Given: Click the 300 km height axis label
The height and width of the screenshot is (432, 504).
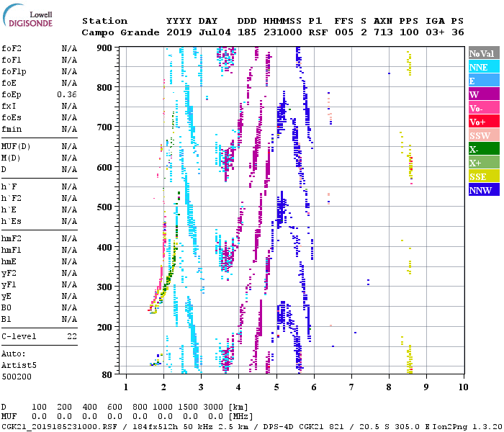Looking at the screenshot, I should (x=104, y=287).
